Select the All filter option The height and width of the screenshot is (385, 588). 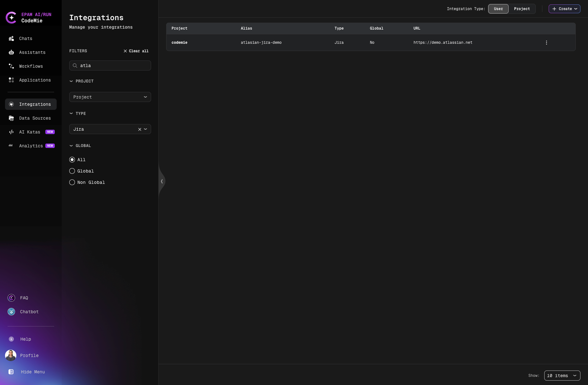(x=72, y=160)
